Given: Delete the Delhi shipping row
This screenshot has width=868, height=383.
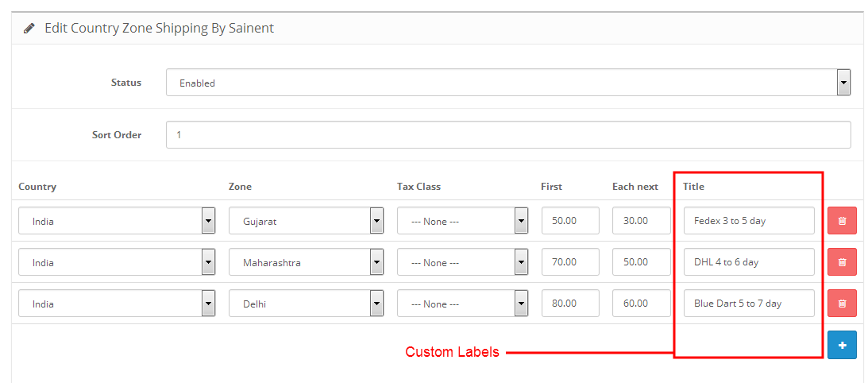Looking at the screenshot, I should click(x=842, y=304).
